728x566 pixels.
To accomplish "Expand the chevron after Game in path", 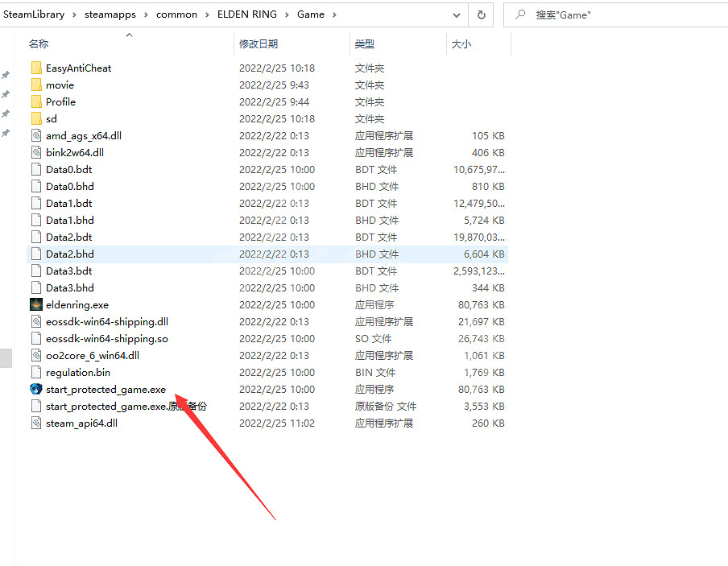I will point(334,14).
